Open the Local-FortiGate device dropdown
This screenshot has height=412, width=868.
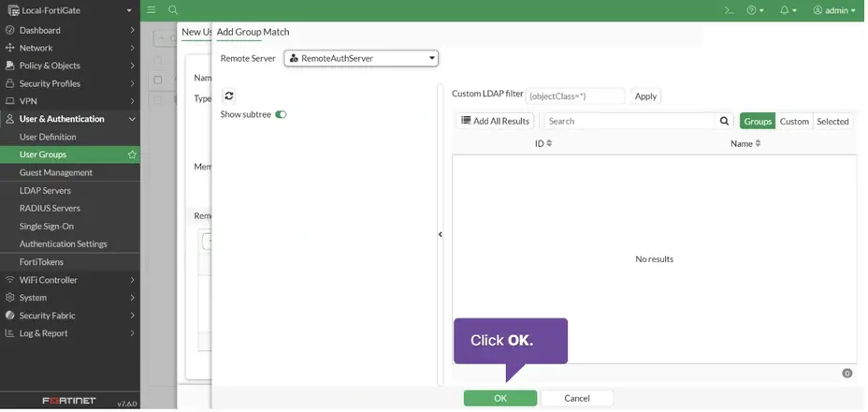point(129,10)
